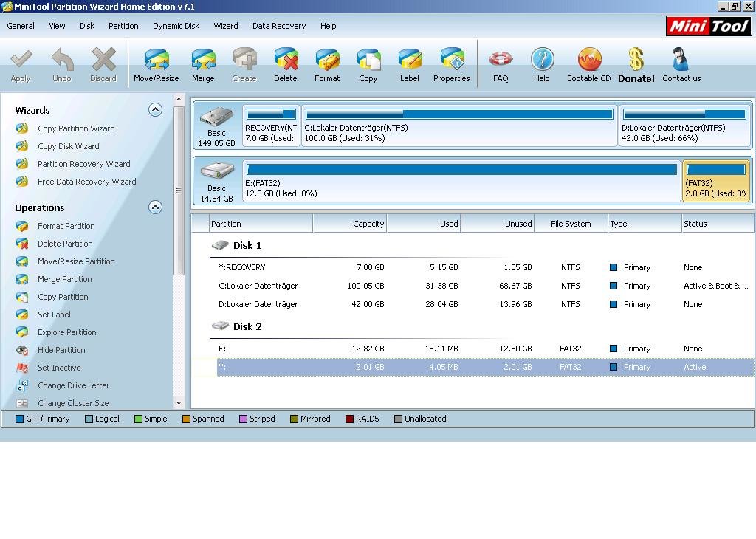Open the Disk menu
756x539 pixels.
point(87,26)
